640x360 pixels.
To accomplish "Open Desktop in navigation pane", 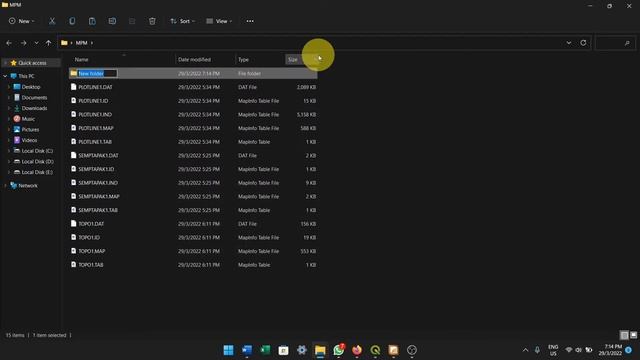I will click(x=31, y=87).
